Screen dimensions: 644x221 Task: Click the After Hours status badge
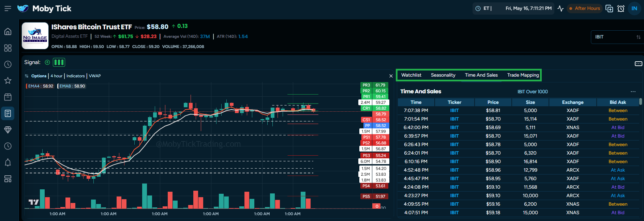click(585, 9)
